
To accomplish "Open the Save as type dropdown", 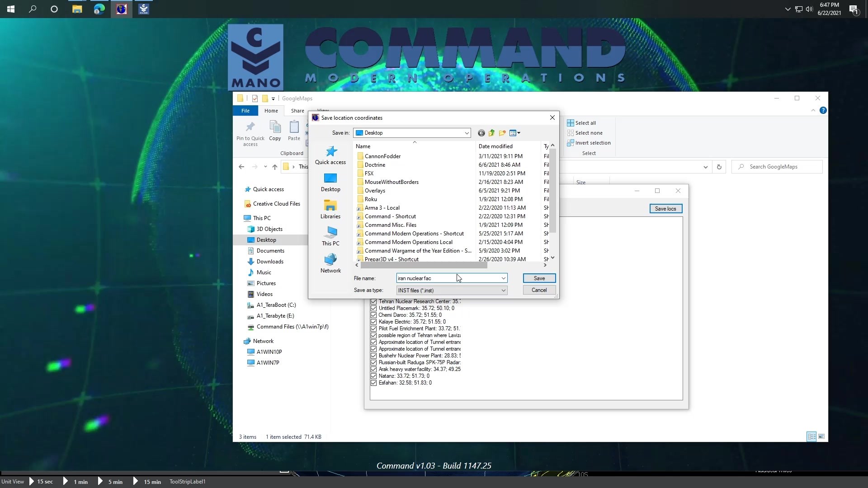I will pyautogui.click(x=503, y=291).
